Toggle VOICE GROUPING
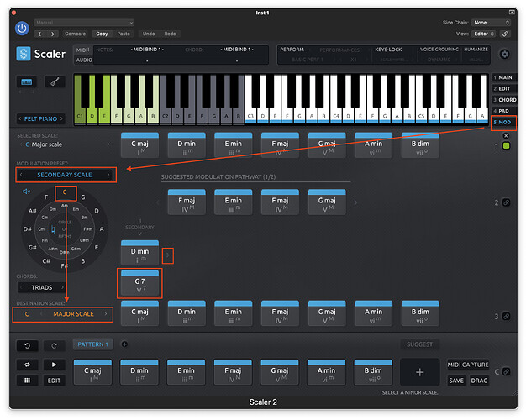 click(439, 50)
